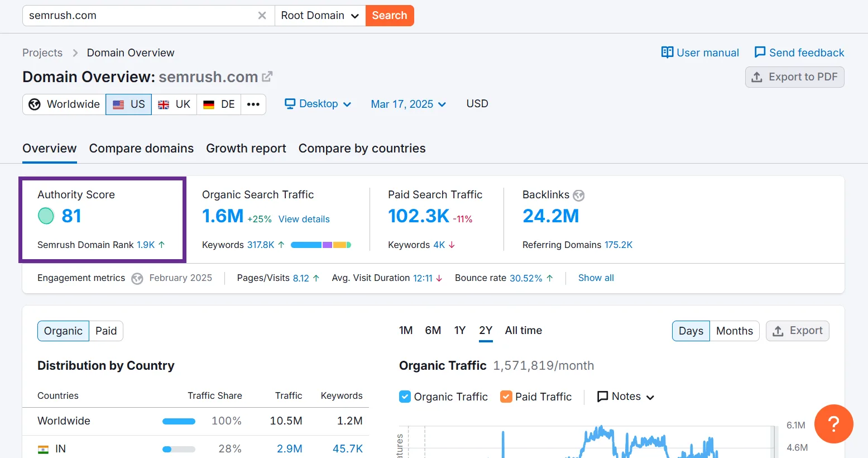868x458 pixels.
Task: Switch chart granularity to Days
Action: click(691, 331)
